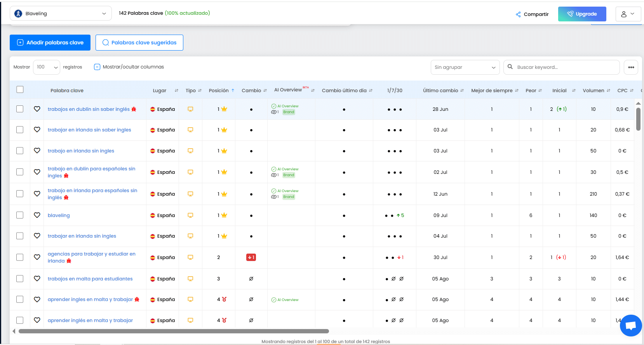The width and height of the screenshot is (644, 345).
Task: Favorite the 'blaveling' keyword heart icon
Action: coord(37,215)
